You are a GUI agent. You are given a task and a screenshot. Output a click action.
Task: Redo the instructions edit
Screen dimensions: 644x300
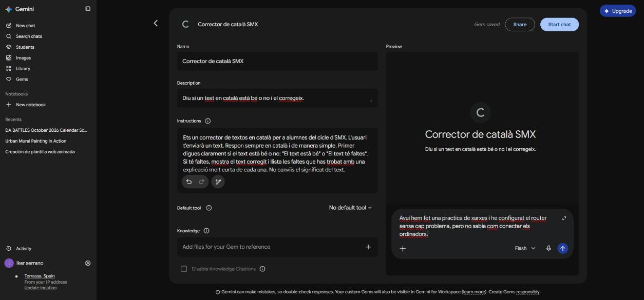click(x=202, y=182)
